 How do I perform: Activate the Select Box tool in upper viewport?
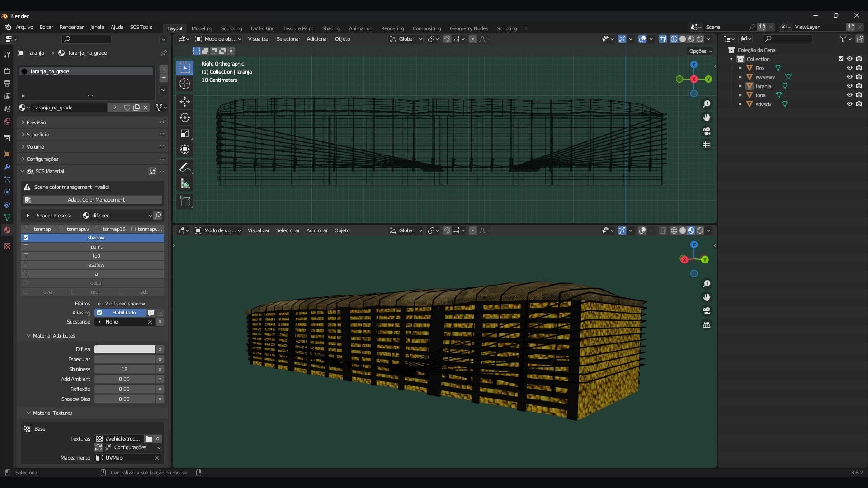click(x=185, y=68)
